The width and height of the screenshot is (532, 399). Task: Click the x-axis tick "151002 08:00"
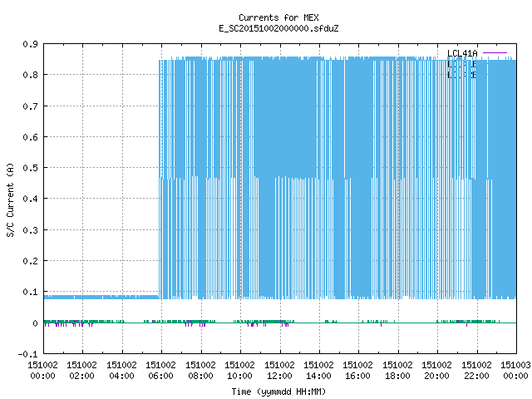200,371
